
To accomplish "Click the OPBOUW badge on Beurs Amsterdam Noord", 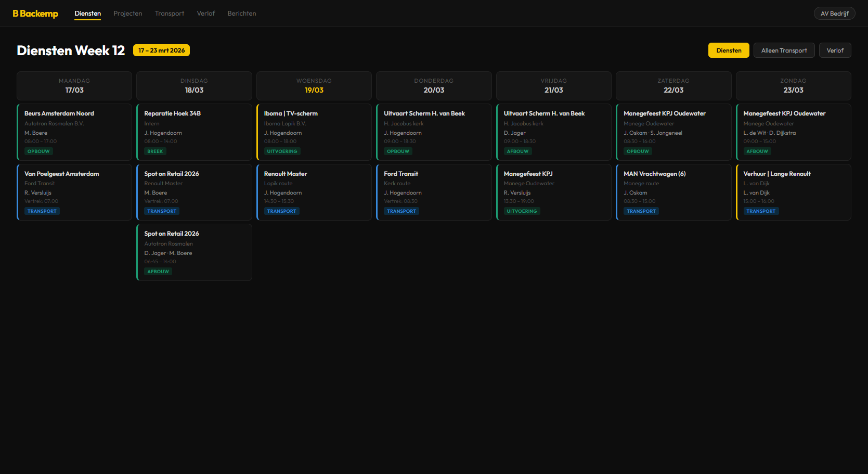I will point(38,151).
